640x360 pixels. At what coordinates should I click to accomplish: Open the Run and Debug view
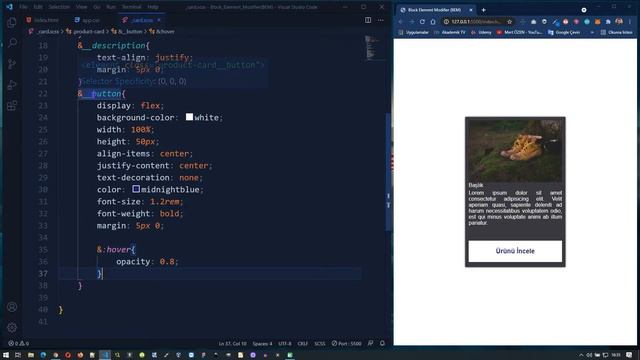click(x=12, y=85)
